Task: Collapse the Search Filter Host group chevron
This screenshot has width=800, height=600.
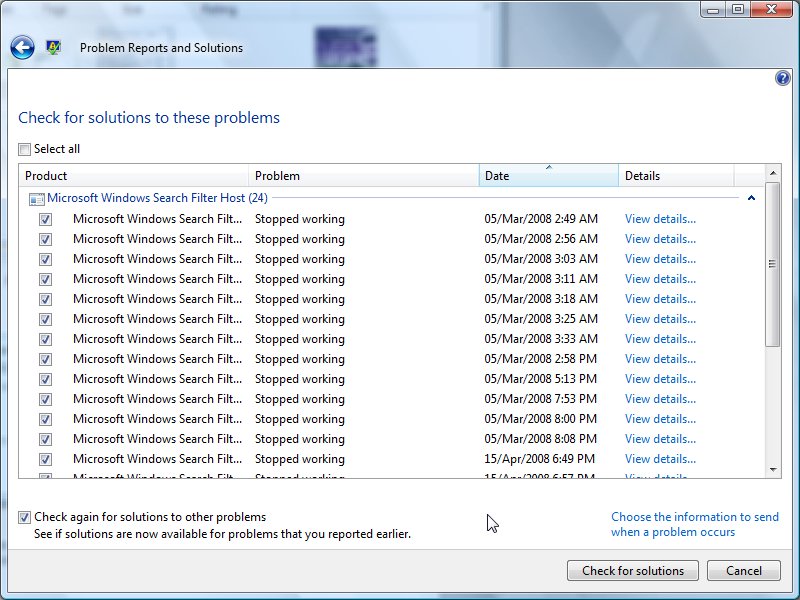Action: tap(751, 198)
